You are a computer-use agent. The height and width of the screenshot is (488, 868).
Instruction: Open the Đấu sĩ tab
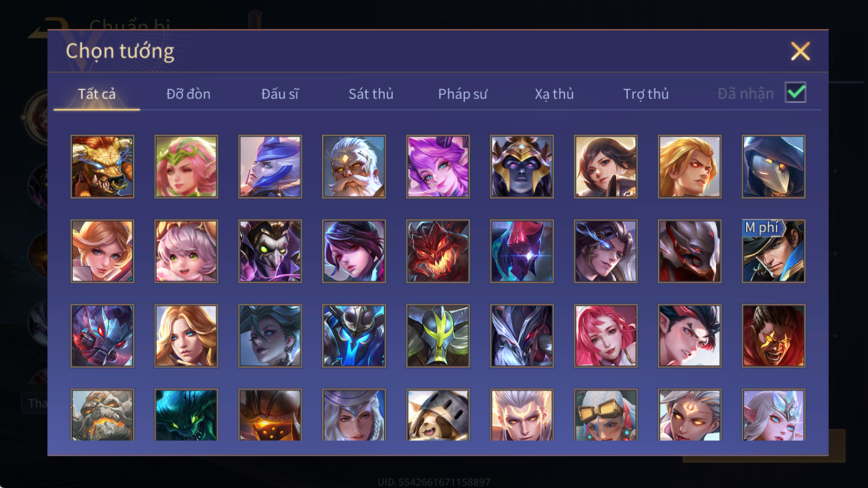280,94
